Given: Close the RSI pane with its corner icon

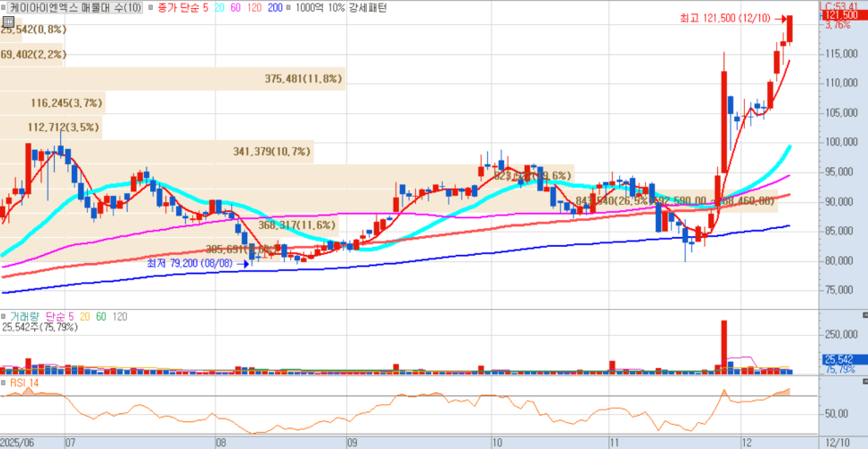Looking at the screenshot, I should 864,382.
